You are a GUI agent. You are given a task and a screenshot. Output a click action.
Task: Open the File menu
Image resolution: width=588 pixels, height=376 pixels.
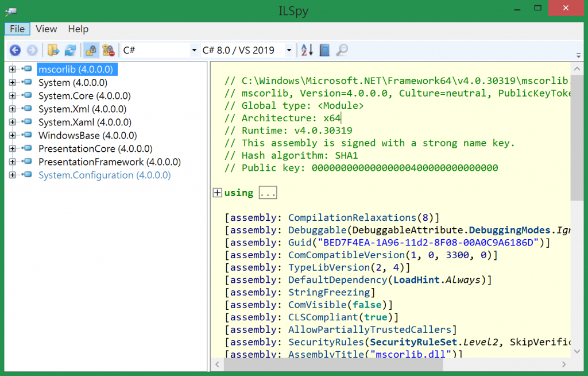point(17,29)
